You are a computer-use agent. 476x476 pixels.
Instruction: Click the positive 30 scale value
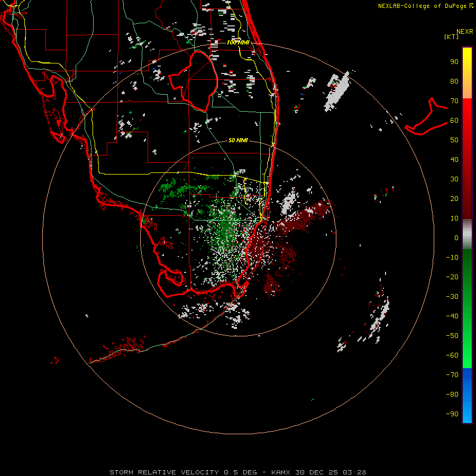(x=454, y=179)
